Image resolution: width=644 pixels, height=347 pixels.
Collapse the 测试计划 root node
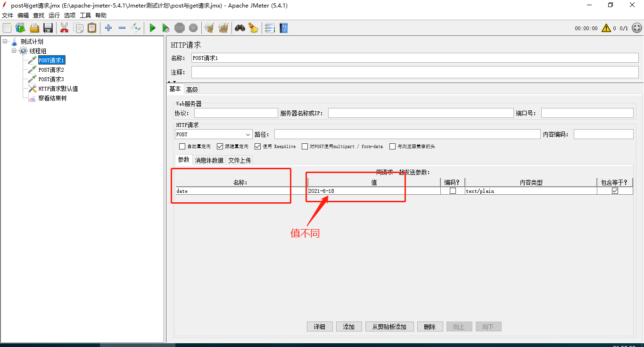click(x=4, y=41)
